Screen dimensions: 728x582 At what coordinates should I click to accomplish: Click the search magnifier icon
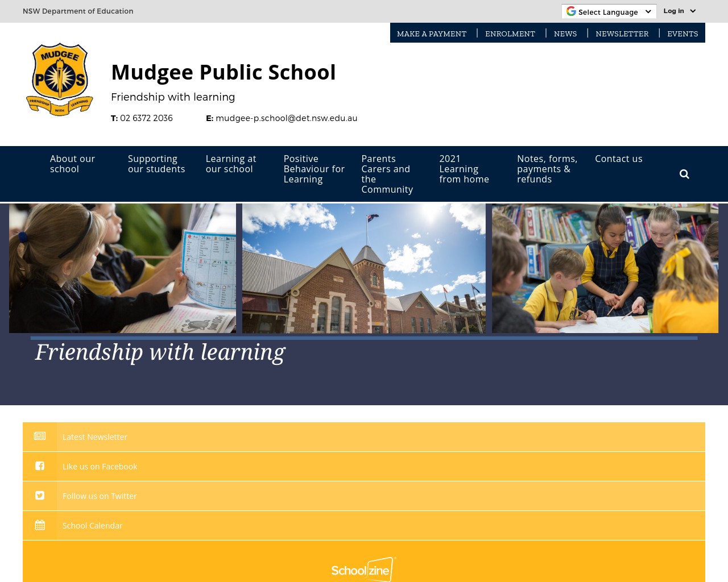pos(684,174)
